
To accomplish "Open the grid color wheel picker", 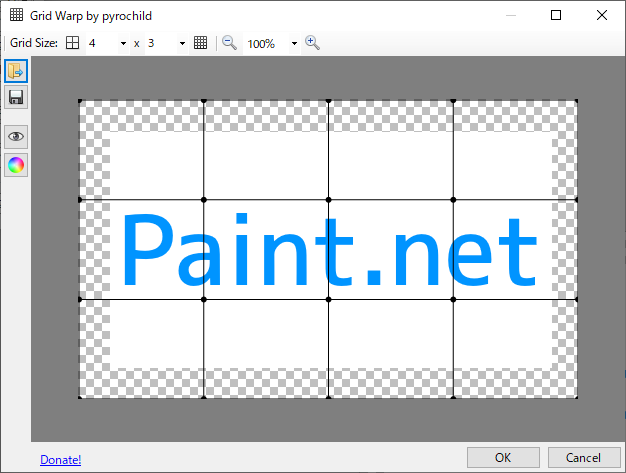I will (x=16, y=165).
